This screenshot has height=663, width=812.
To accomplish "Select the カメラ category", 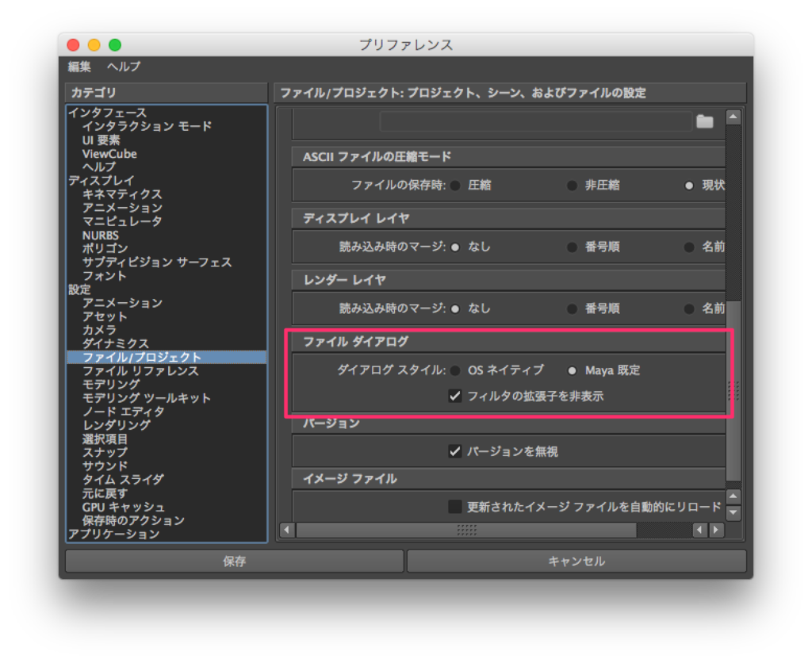I will click(101, 329).
